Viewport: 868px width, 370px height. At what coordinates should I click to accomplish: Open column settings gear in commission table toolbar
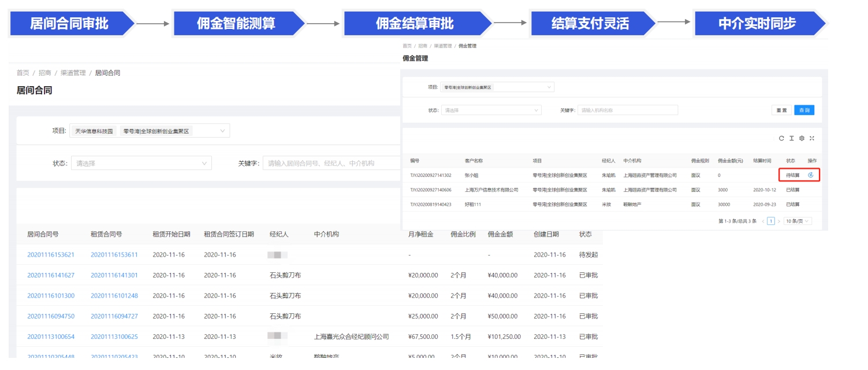click(802, 138)
